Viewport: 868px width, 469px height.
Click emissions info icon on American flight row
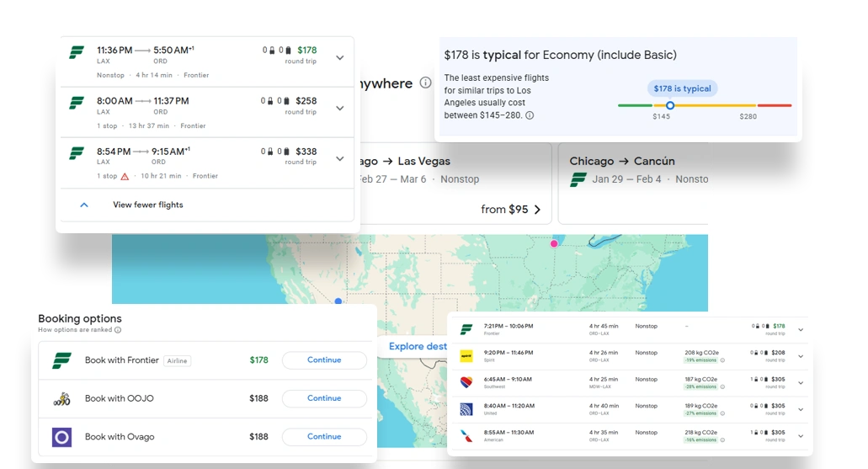click(x=722, y=440)
